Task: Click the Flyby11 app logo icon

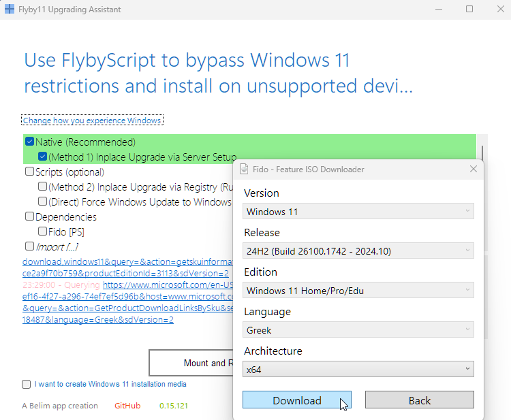Action: (x=10, y=9)
